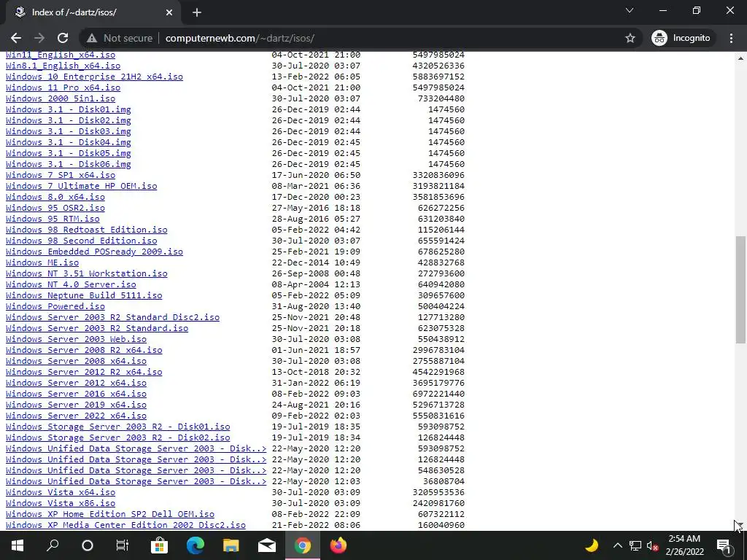Open Windows 3.1 - Disk01.img link

[68, 109]
